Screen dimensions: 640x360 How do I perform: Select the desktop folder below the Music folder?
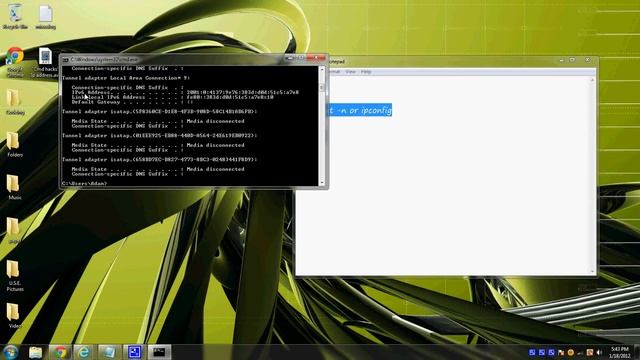click(x=15, y=229)
